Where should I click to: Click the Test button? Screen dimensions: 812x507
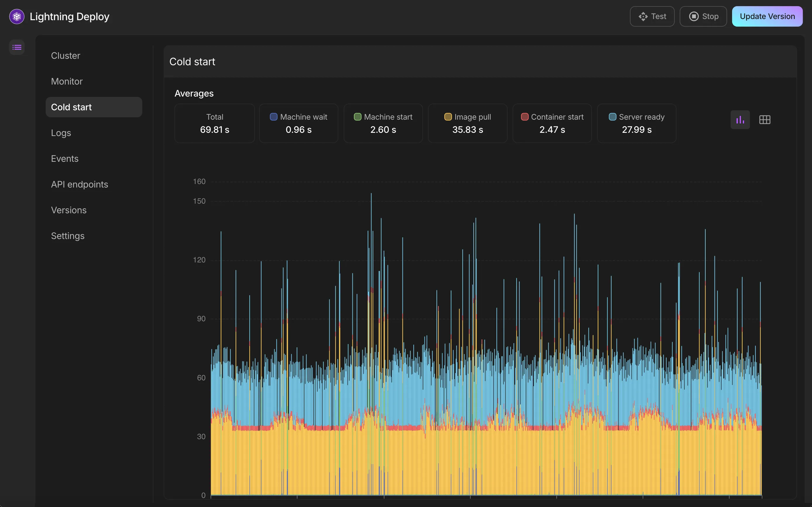[x=652, y=16]
